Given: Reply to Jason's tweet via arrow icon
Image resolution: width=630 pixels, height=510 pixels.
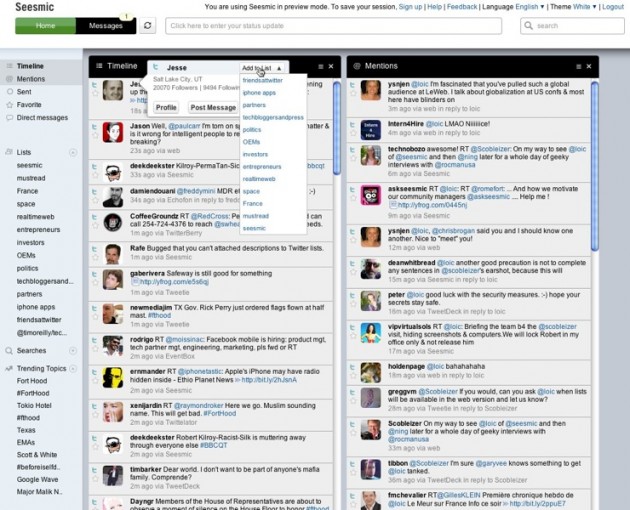Looking at the screenshot, I should tap(94, 127).
